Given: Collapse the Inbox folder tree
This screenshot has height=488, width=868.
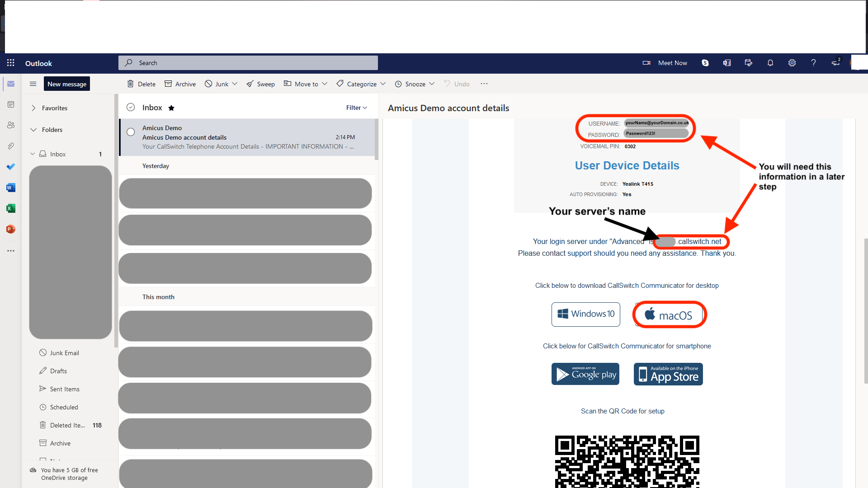Looking at the screenshot, I should 33,154.
